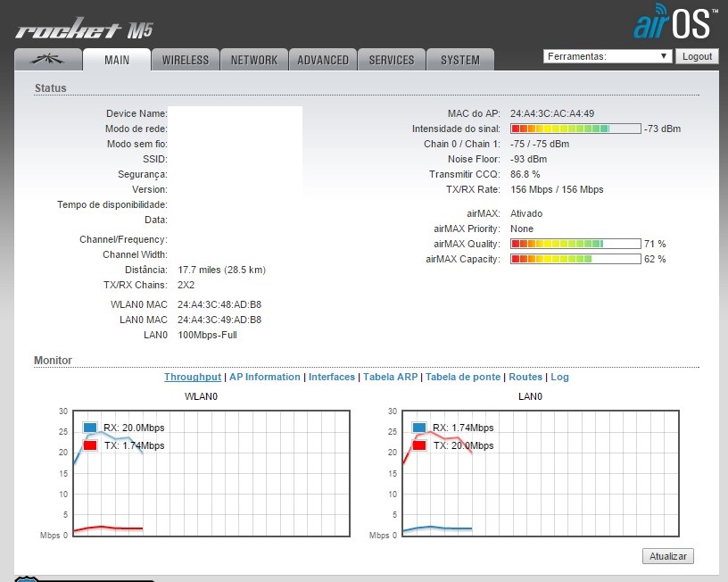
Task: Open the Interfaces link
Action: (x=332, y=377)
